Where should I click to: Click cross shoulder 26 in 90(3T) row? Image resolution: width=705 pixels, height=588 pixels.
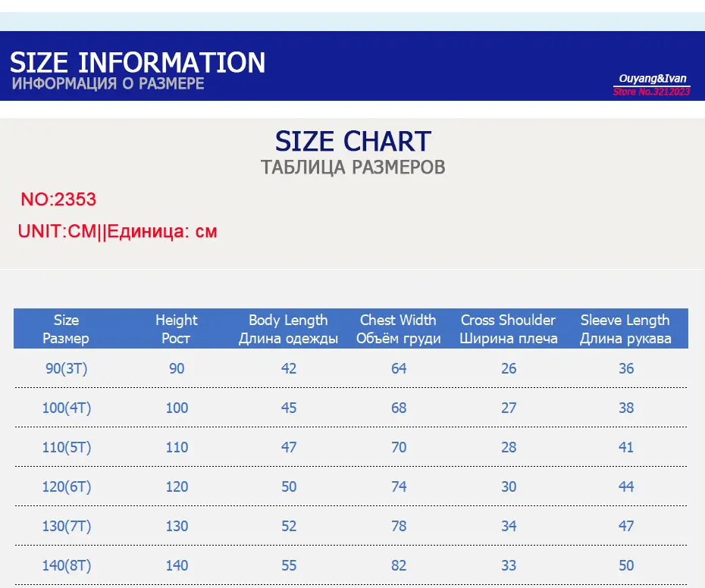point(509,368)
